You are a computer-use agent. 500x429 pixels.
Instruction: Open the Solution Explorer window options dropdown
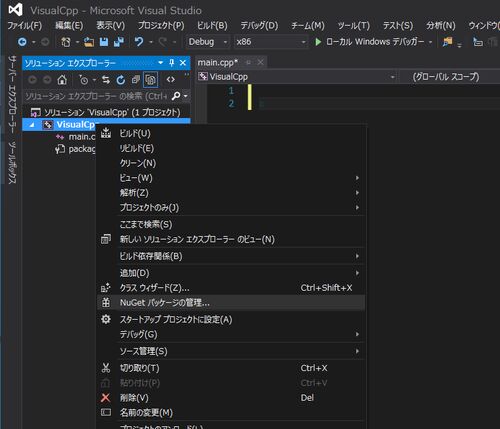161,63
